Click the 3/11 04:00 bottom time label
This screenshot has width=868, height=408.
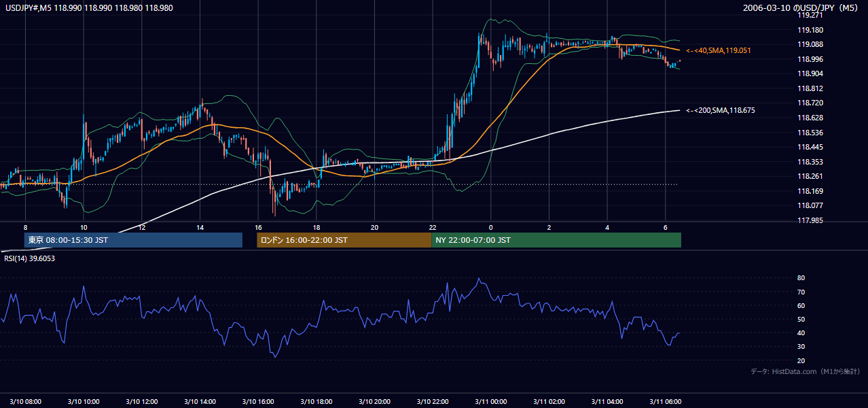pos(608,401)
